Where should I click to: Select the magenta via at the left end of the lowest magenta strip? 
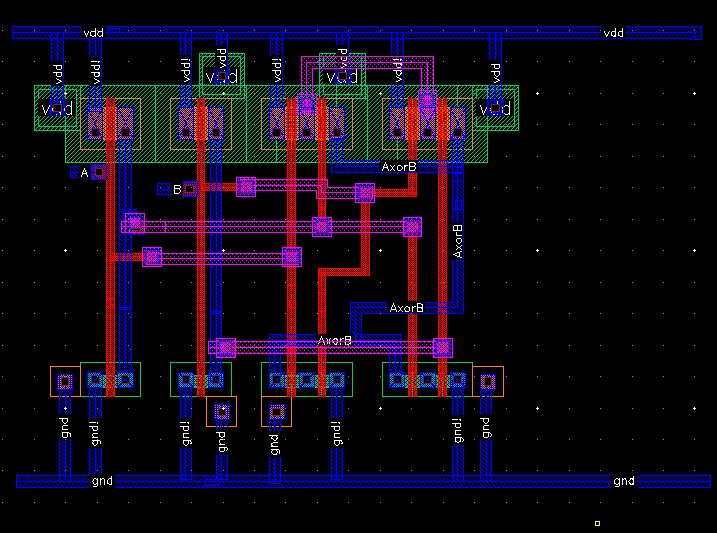(x=226, y=348)
